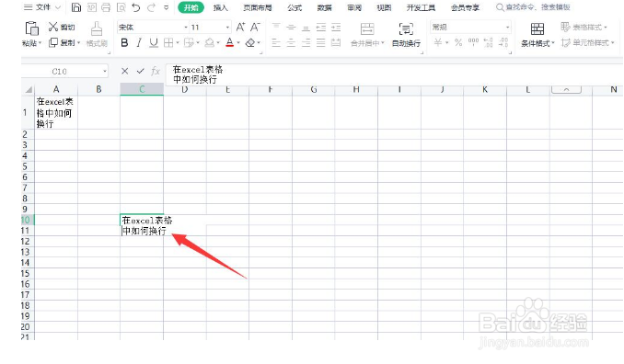Cut the selection with the scissors icon
This screenshot has width=624, height=364.
(53, 27)
